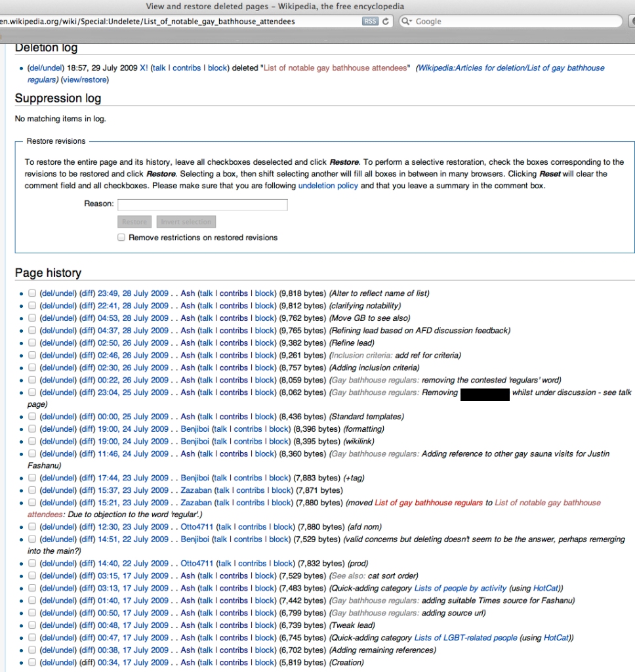
Task: Tick checkbox for the 00:34, 17 July Creation revision
Action: pyautogui.click(x=32, y=662)
